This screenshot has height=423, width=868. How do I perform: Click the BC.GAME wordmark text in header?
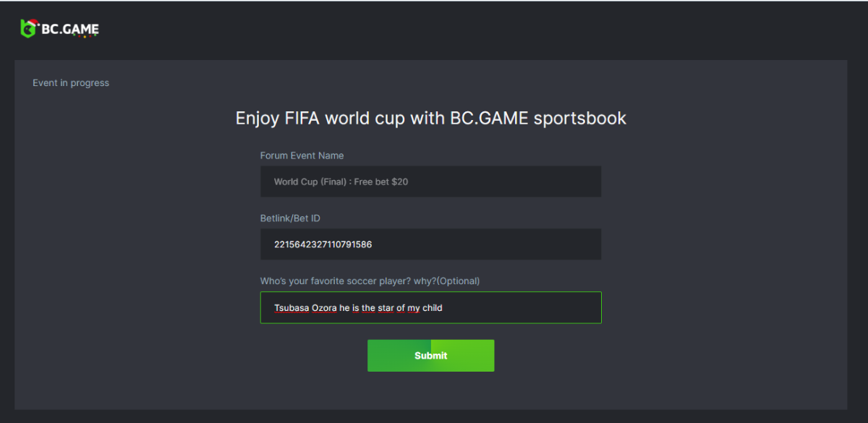click(69, 30)
